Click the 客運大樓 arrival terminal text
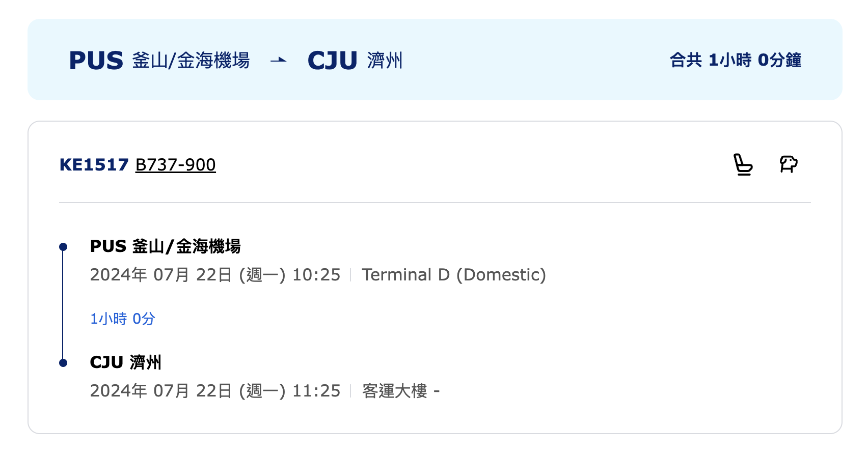This screenshot has height=454, width=868. point(395,391)
